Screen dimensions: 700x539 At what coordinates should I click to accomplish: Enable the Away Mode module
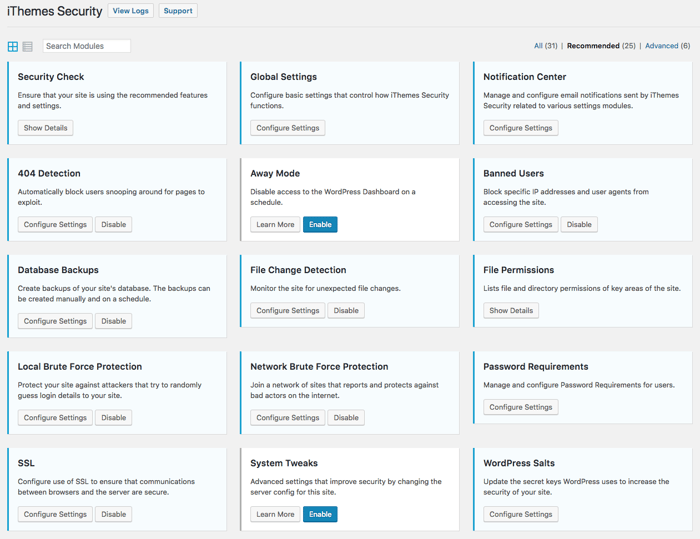[x=320, y=225]
